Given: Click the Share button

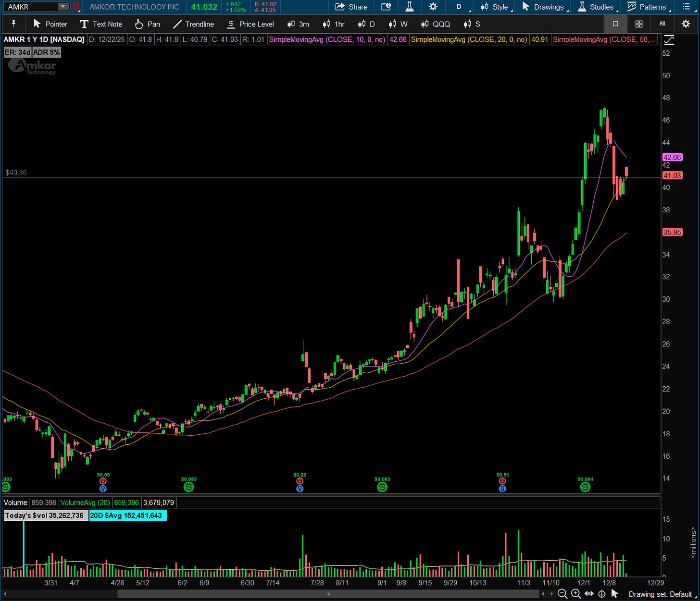Looking at the screenshot, I should pyautogui.click(x=351, y=7).
